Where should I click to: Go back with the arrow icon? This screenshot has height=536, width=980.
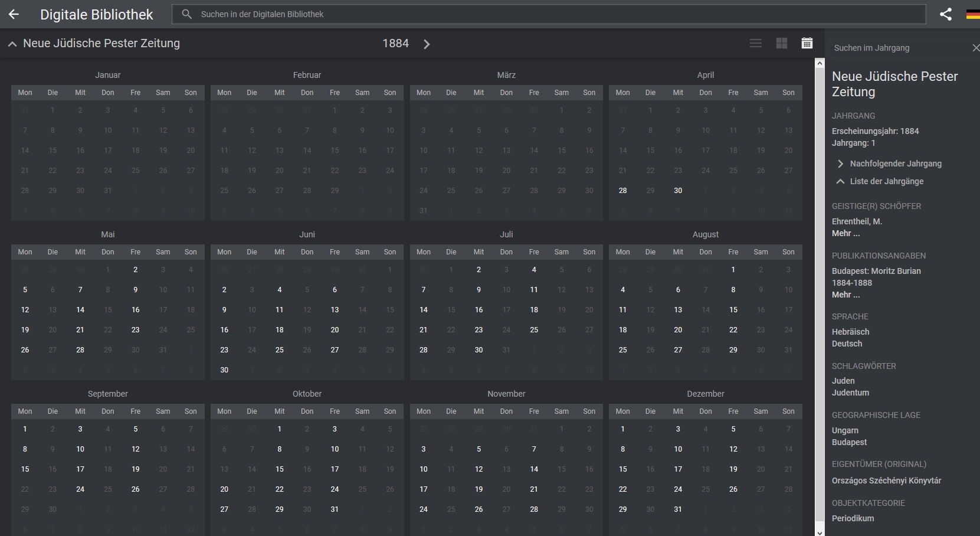(x=14, y=14)
